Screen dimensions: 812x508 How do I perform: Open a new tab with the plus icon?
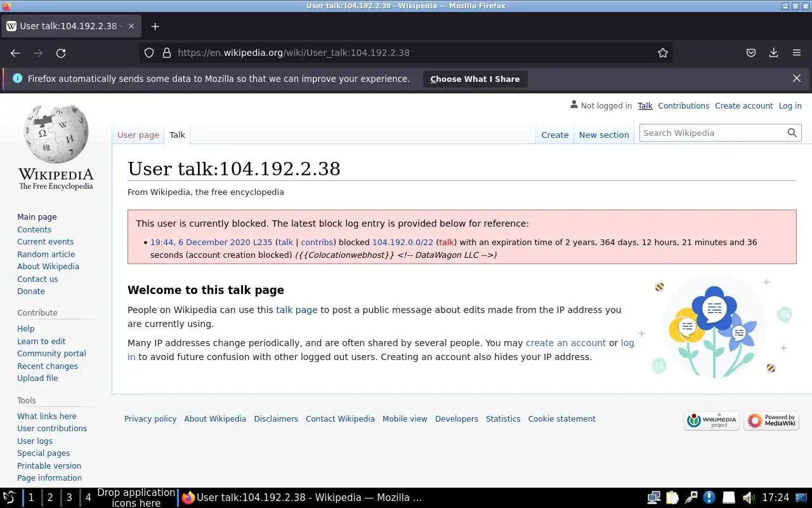[x=155, y=26]
